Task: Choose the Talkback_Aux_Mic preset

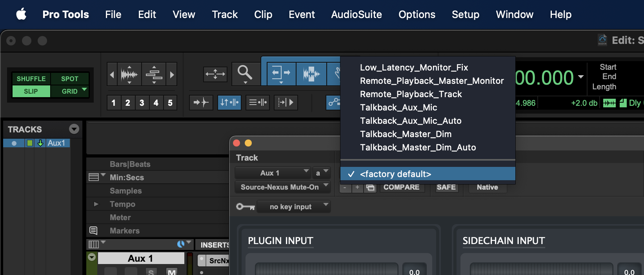Action: click(x=398, y=107)
